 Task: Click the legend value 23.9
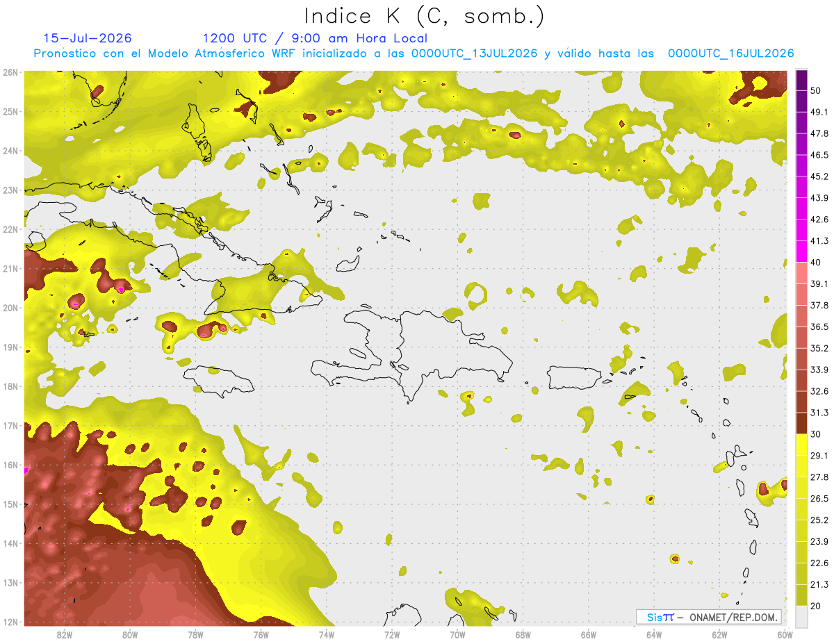(x=819, y=542)
